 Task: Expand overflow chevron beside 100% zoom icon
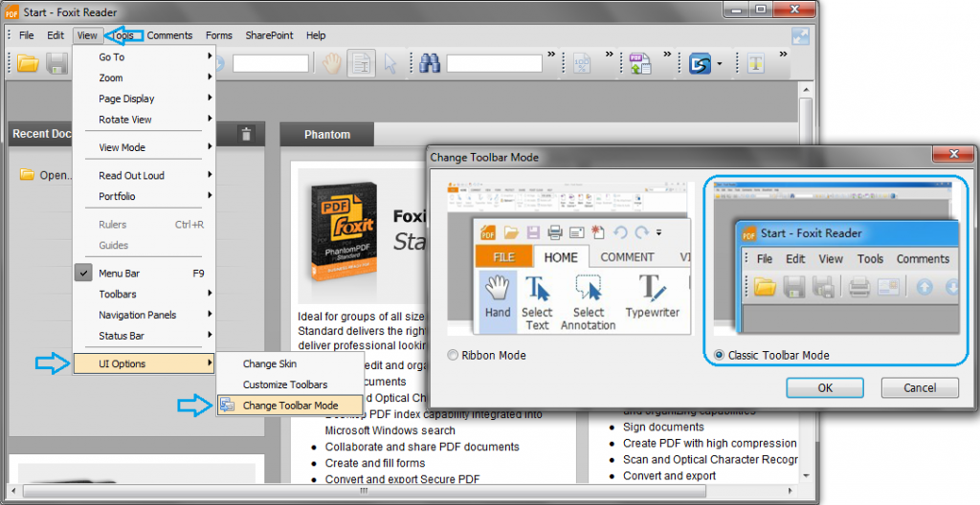pyautogui.click(x=609, y=55)
